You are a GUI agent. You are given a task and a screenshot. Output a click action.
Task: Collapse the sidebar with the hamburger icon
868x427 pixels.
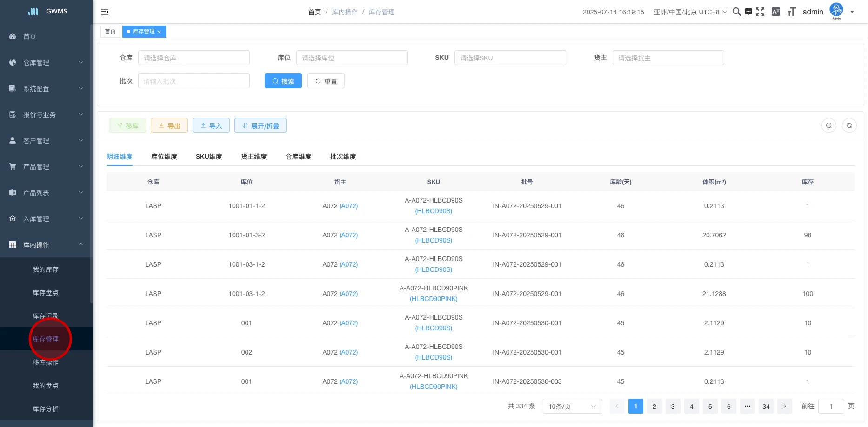(105, 12)
